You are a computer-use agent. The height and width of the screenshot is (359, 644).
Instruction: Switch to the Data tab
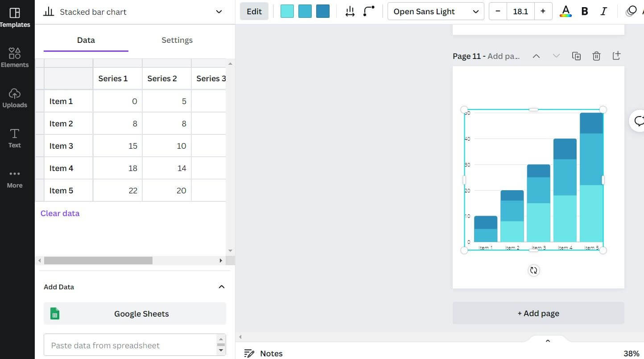pos(86,40)
